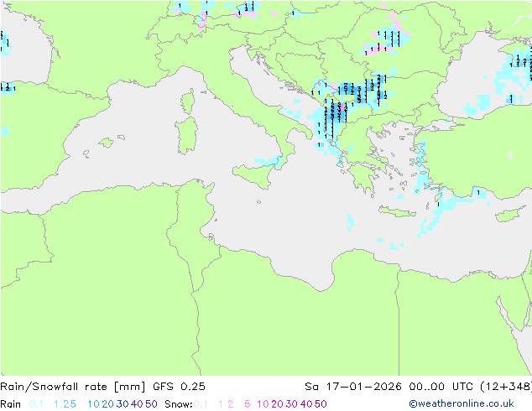Select the Rain legend 50 value
Viewport: 532px width, 411px height.
[x=151, y=404]
